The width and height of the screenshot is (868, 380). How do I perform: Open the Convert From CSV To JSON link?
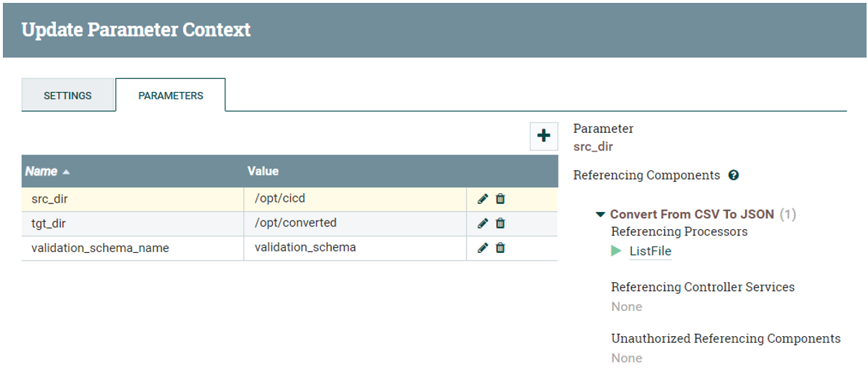pyautogui.click(x=692, y=214)
